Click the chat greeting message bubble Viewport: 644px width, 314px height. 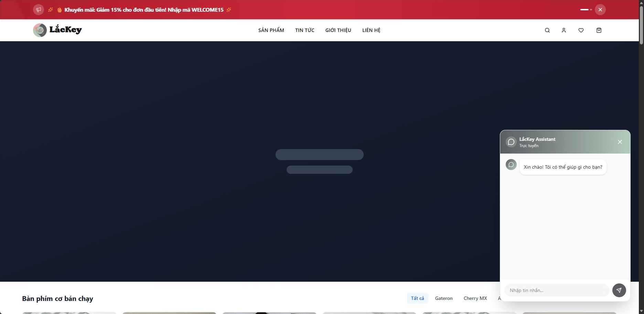point(563,167)
